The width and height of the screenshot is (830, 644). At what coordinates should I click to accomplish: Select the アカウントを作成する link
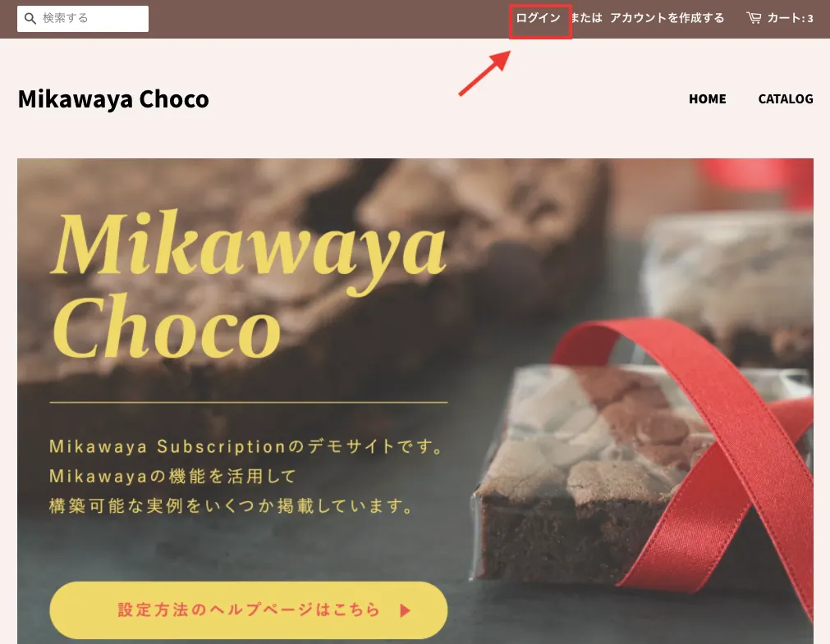(667, 18)
